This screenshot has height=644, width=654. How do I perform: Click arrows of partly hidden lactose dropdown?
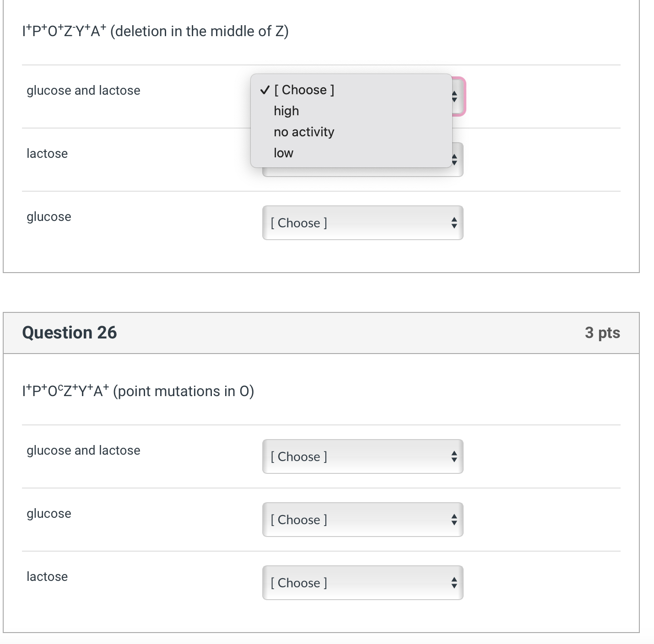(x=454, y=160)
